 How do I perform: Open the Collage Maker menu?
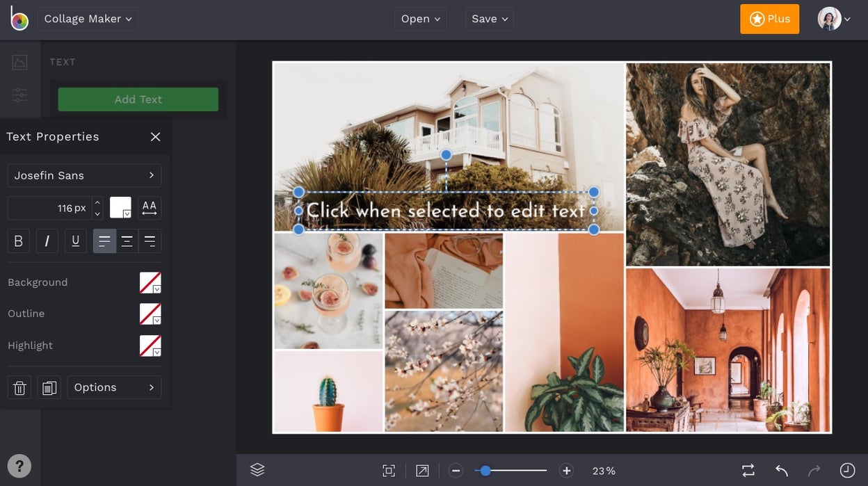(x=88, y=19)
